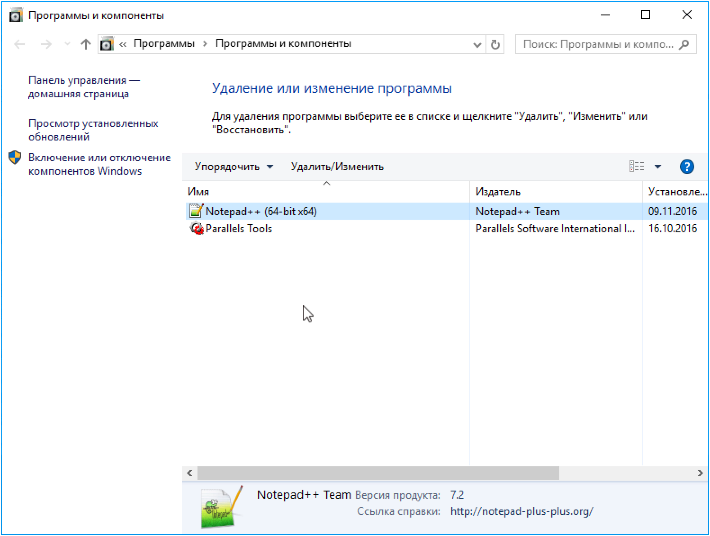
Task: Click the Notepad++ program icon in list
Action: click(197, 211)
